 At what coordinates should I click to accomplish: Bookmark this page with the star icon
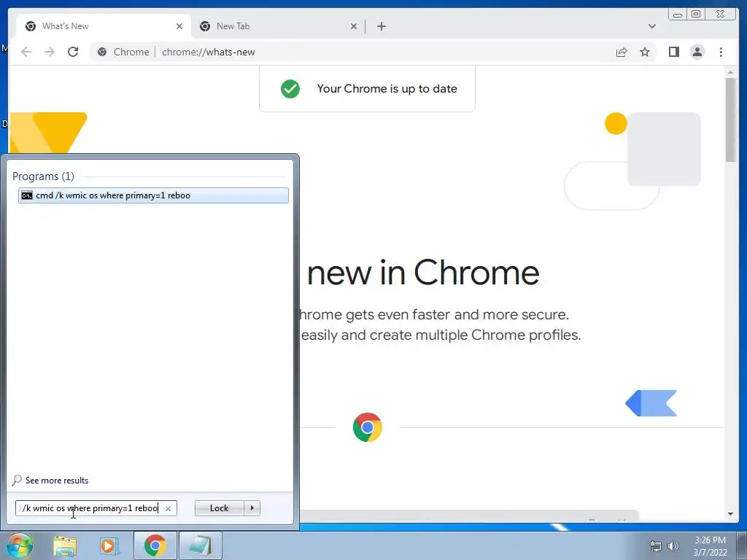point(645,52)
